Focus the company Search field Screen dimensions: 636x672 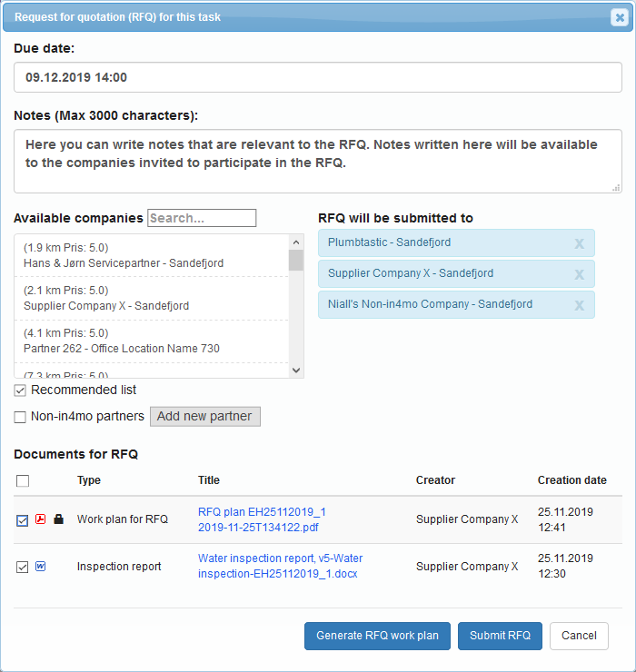(202, 218)
